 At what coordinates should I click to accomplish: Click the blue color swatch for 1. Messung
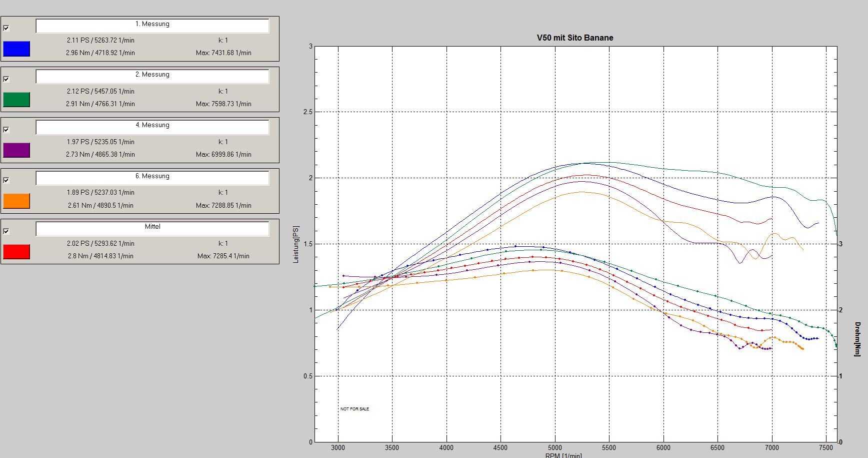[x=16, y=49]
